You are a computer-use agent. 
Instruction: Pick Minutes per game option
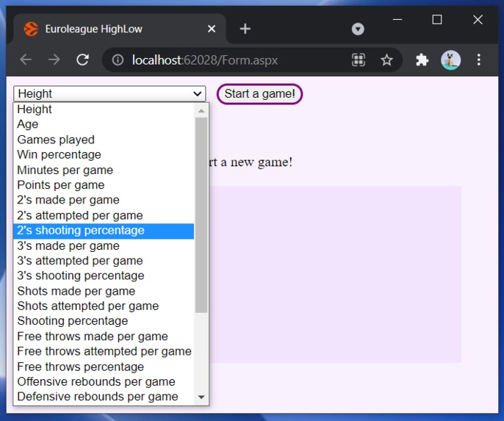pyautogui.click(x=104, y=170)
